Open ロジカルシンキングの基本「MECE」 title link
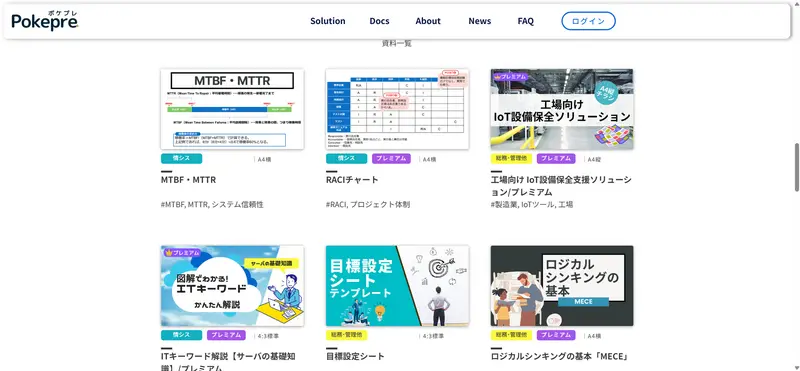 tap(559, 356)
